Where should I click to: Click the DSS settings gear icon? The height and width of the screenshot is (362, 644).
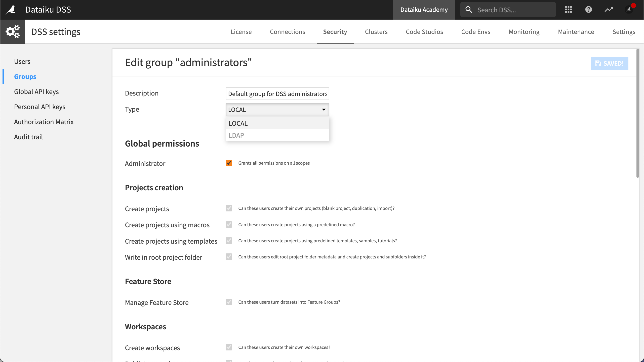pos(13,31)
